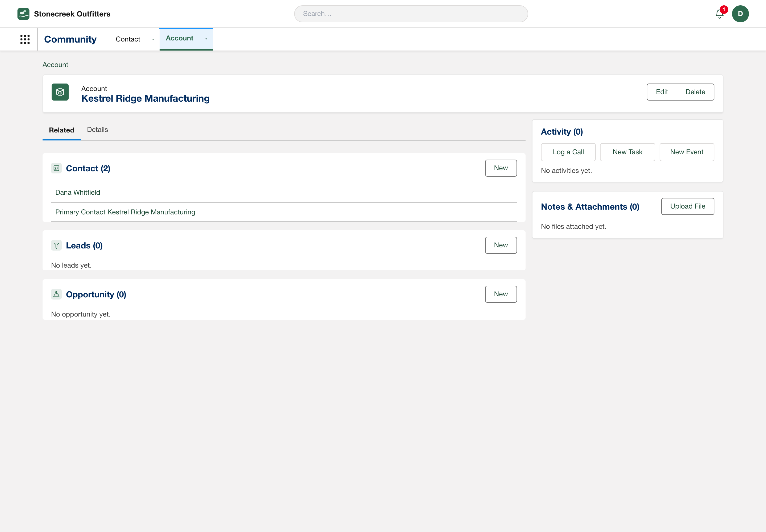Click the 'No files attached yet.' text
Image resolution: width=766 pixels, height=532 pixels.
tap(573, 226)
